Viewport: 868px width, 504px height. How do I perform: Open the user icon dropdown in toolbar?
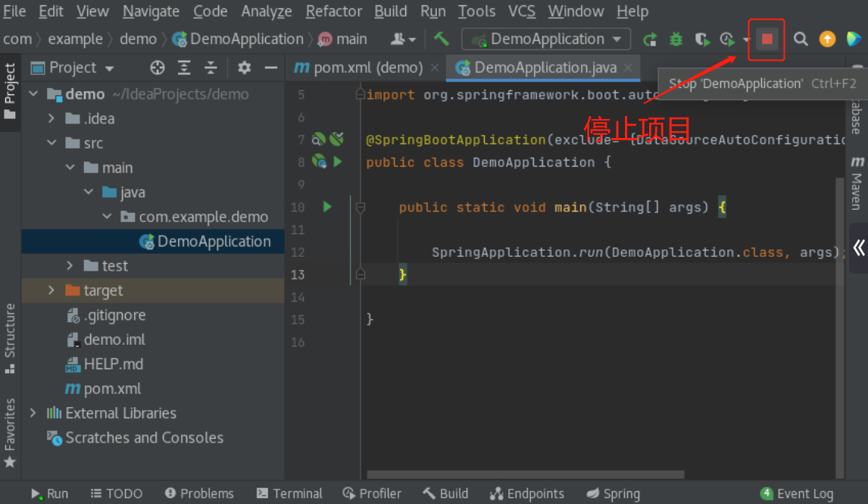click(x=402, y=39)
